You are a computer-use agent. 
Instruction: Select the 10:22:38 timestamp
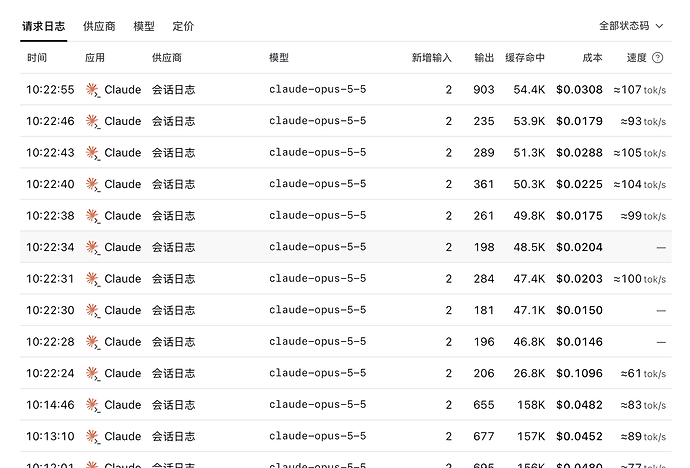[50, 216]
